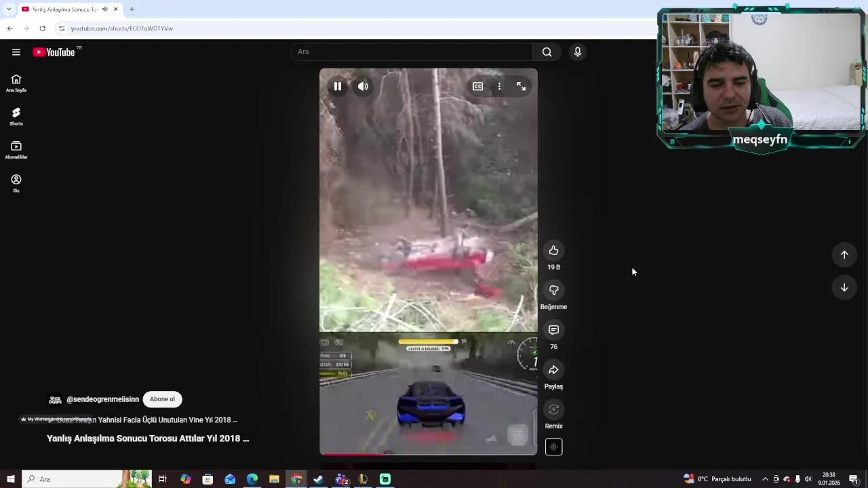Like the Short with thumbs up
The width and height of the screenshot is (868, 488).
coord(553,250)
